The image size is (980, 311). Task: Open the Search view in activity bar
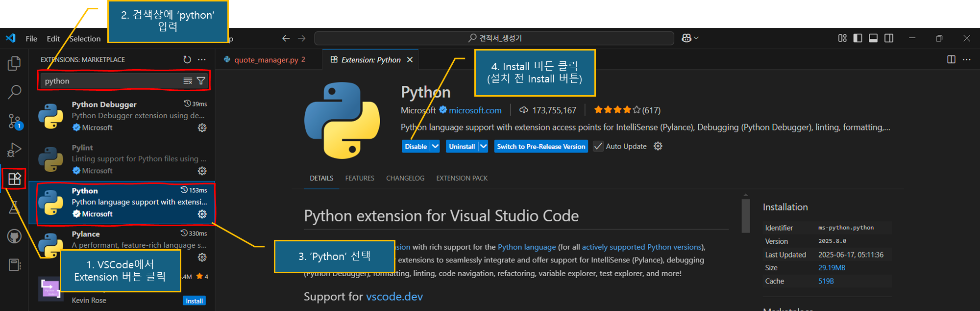(14, 92)
